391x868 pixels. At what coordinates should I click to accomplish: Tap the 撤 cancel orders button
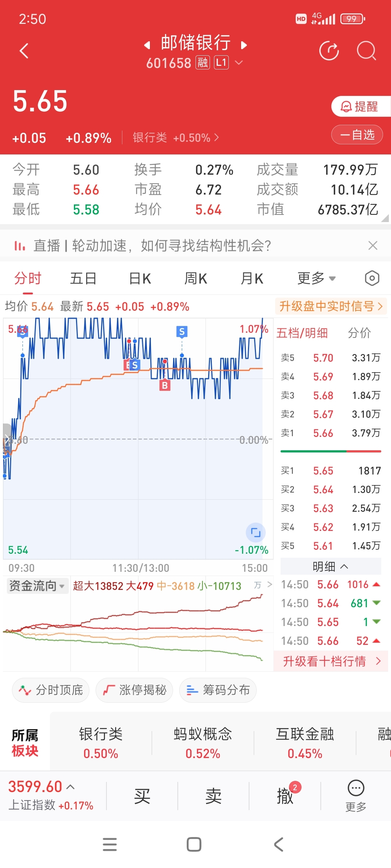point(285,796)
